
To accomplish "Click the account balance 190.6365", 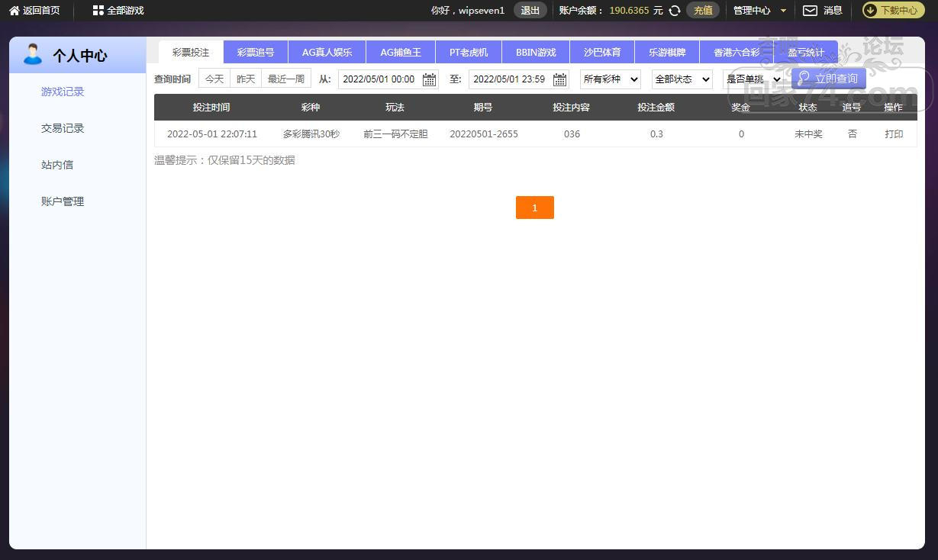I will tap(630, 11).
